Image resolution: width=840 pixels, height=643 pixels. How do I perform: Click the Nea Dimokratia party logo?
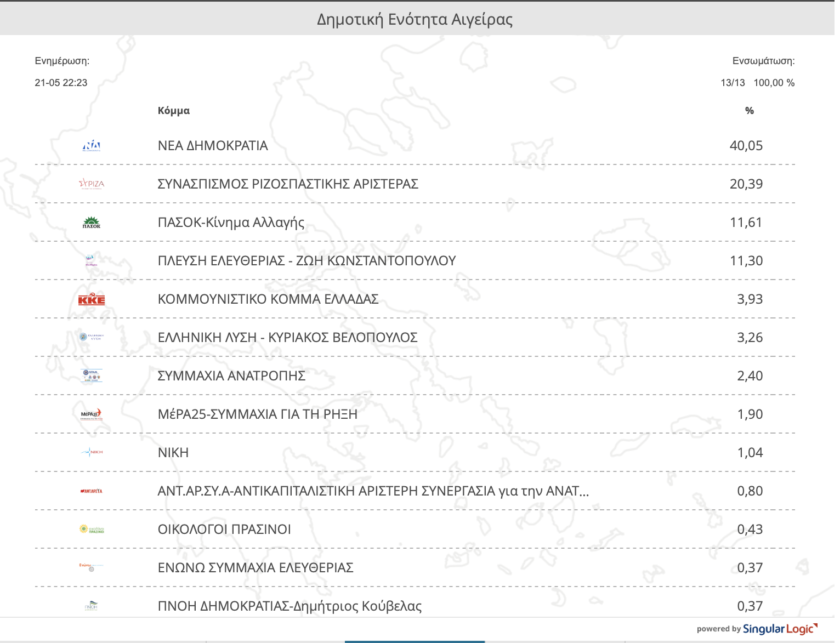(92, 146)
